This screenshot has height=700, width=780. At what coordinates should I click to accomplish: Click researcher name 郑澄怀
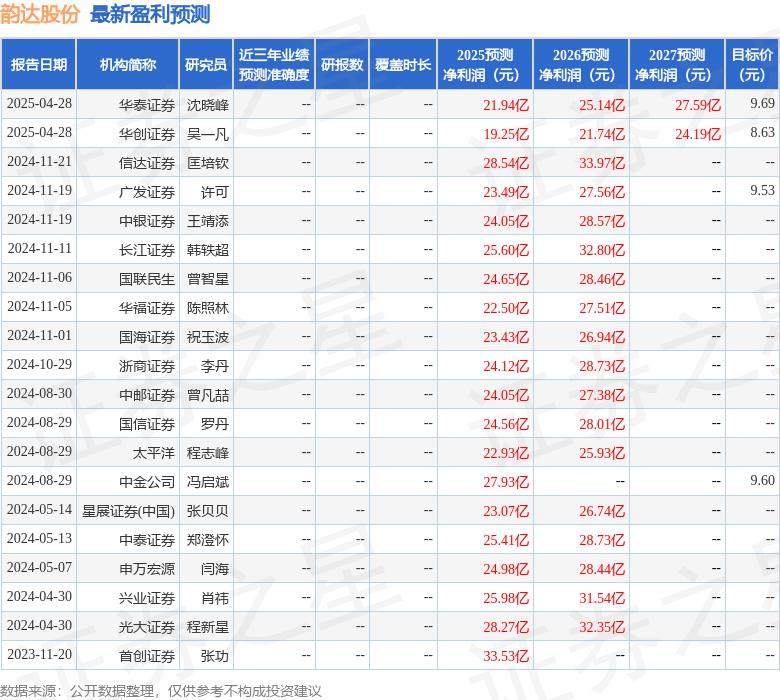[x=208, y=540]
